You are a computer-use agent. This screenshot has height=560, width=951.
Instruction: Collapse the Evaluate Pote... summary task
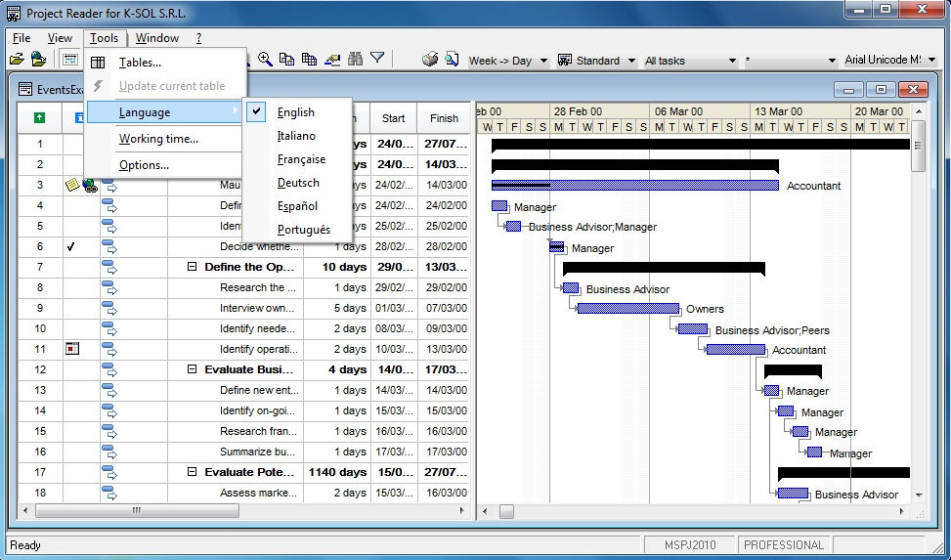[193, 471]
